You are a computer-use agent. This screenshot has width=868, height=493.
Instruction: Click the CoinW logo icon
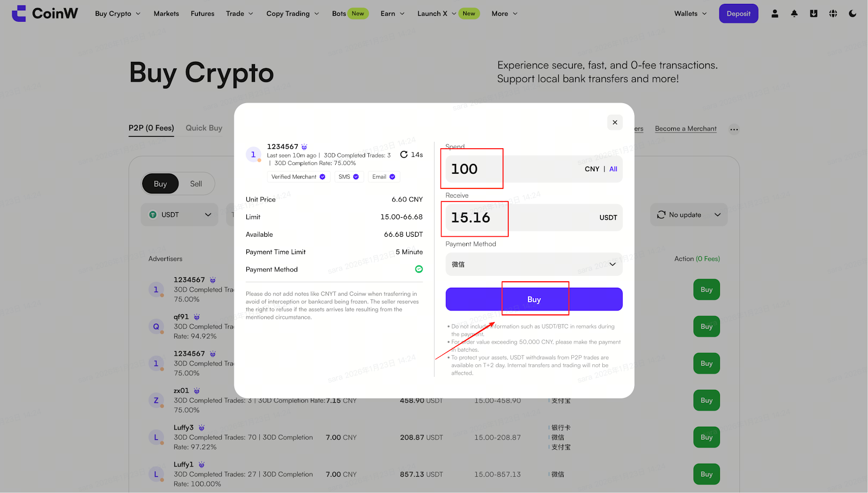pos(19,14)
